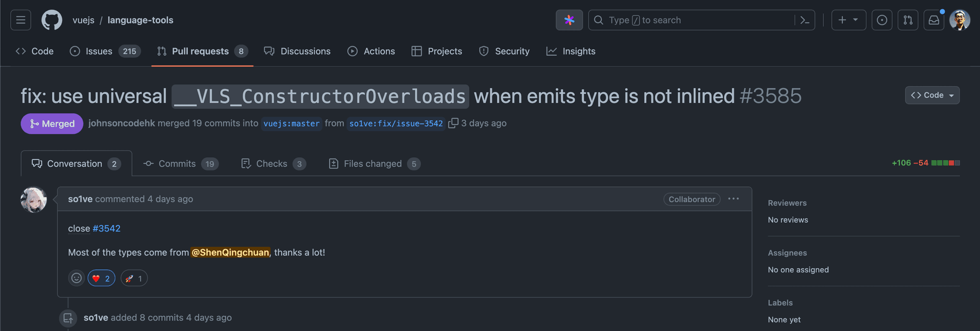Toggle the rocket reaction on comment
980x331 pixels.
134,278
